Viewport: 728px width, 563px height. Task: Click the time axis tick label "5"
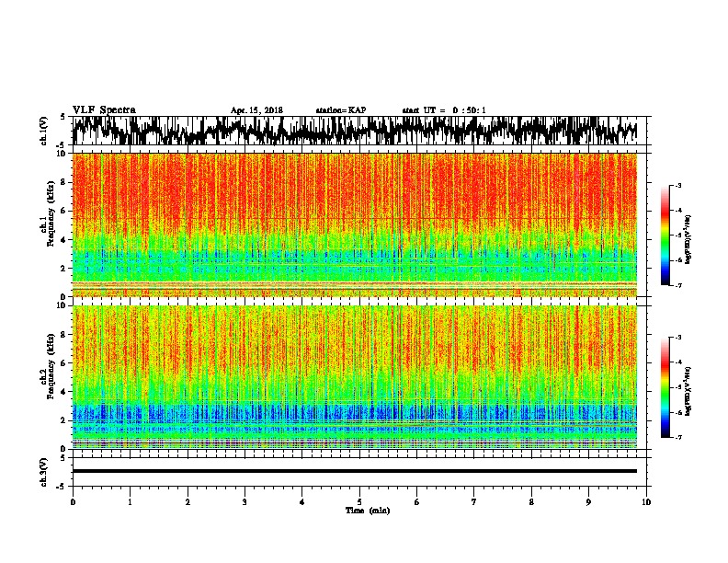pos(359,502)
